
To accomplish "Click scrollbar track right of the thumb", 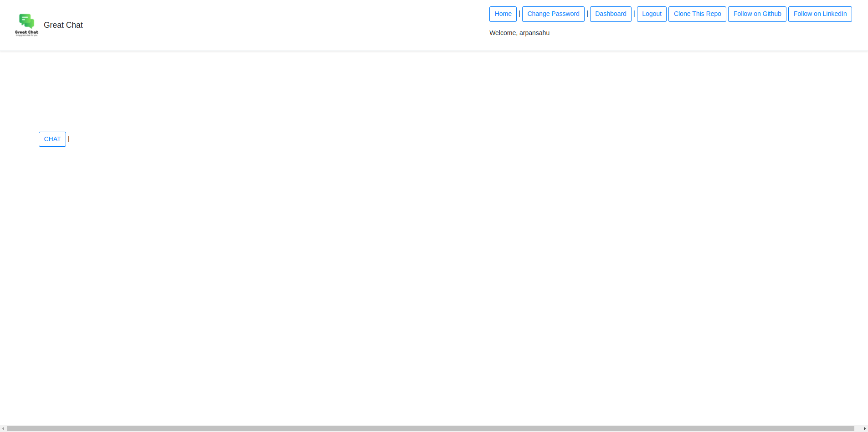I will [857, 429].
